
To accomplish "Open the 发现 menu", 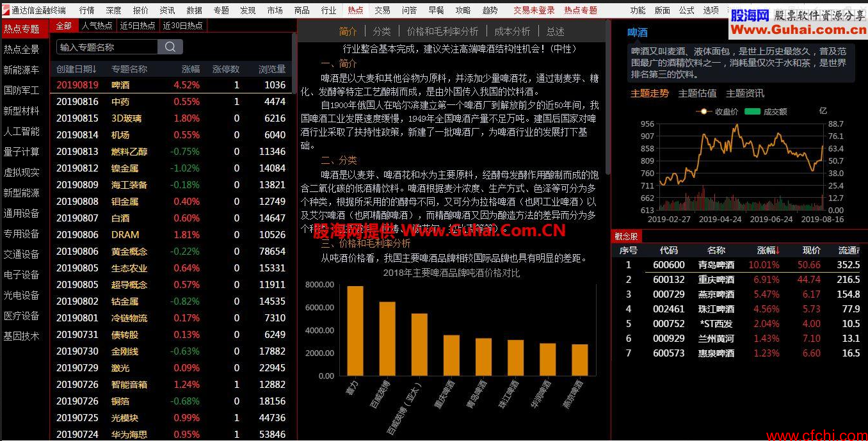I will [248, 10].
